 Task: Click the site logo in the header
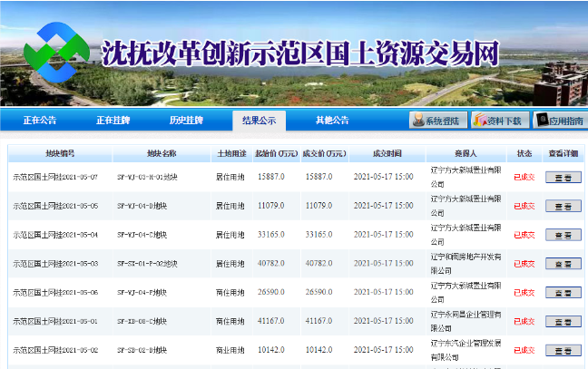pyautogui.click(x=55, y=52)
